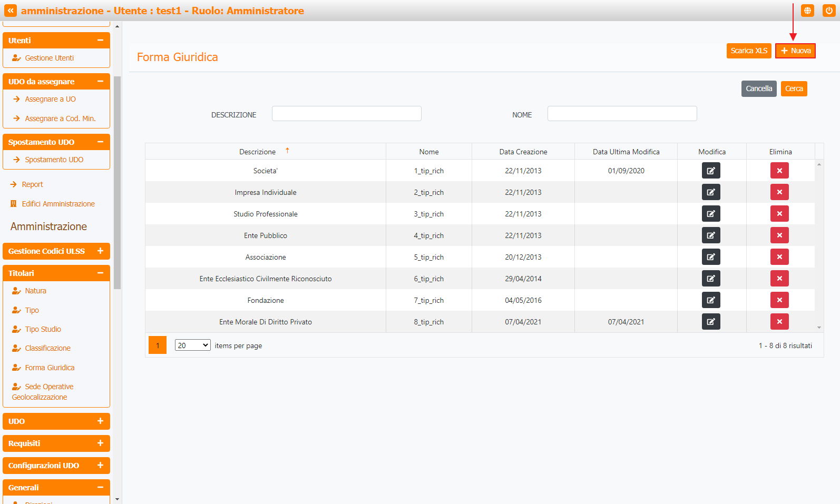The width and height of the screenshot is (840, 504).
Task: Select Tipo Studio in Titolari menu
Action: pos(43,329)
